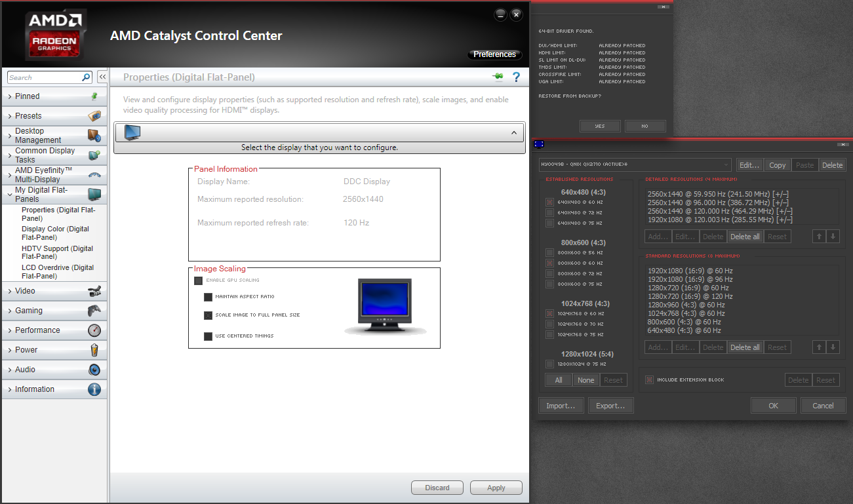Click the Apply button
The height and width of the screenshot is (504, 853).
pyautogui.click(x=496, y=488)
